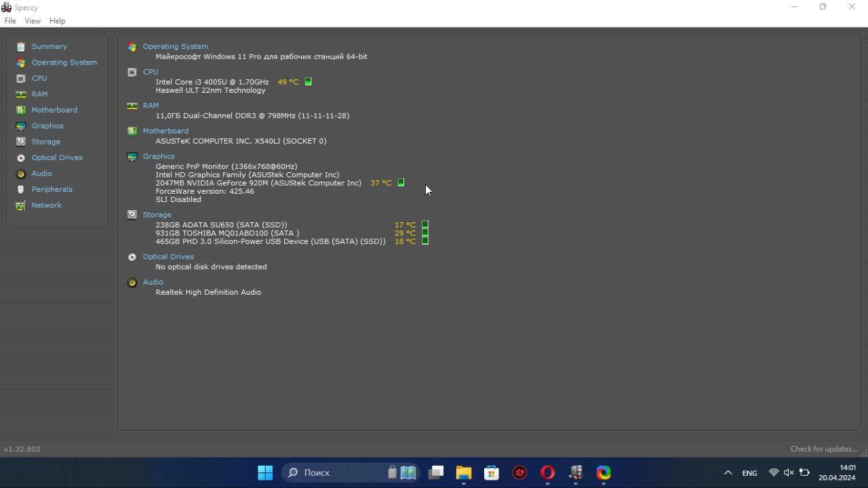This screenshot has width=868, height=488.
Task: Open the Summary section in the sidebar
Action: click(49, 47)
